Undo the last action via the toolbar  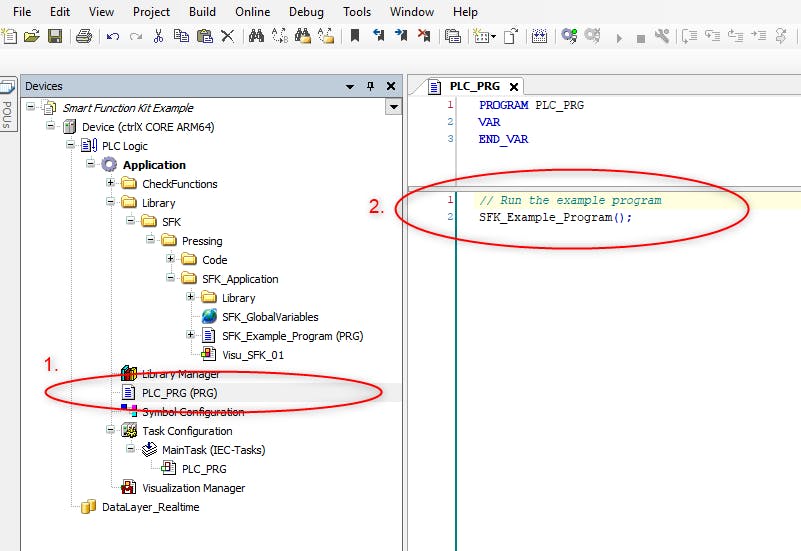click(113, 36)
